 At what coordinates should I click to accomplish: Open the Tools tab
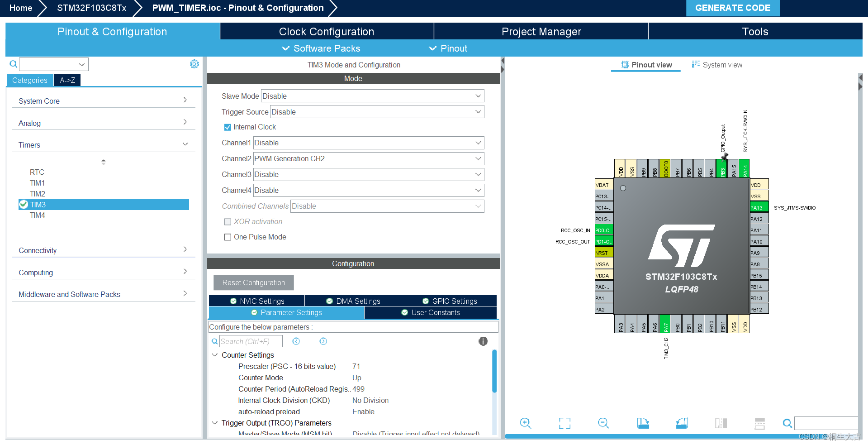click(755, 31)
